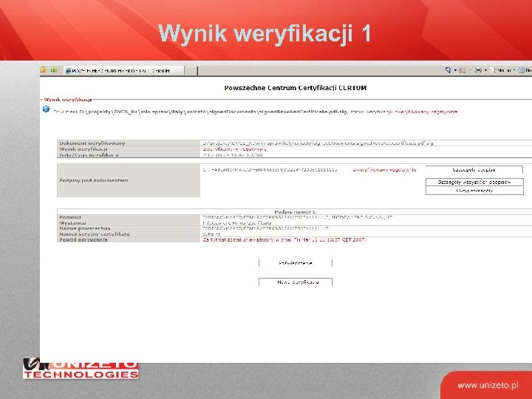Click the 'Podpisy pod dokumentem' label cell
Image resolution: width=532 pixels, height=399 pixels.
(129, 180)
